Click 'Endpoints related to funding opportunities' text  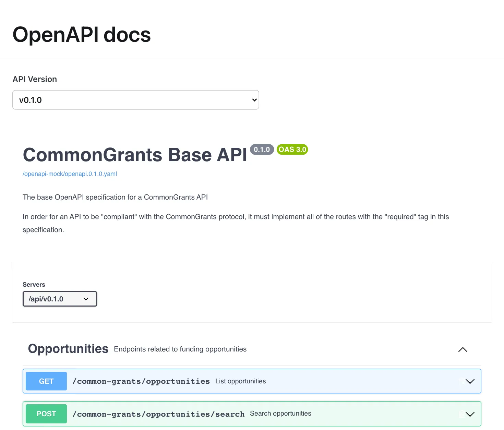(x=180, y=349)
